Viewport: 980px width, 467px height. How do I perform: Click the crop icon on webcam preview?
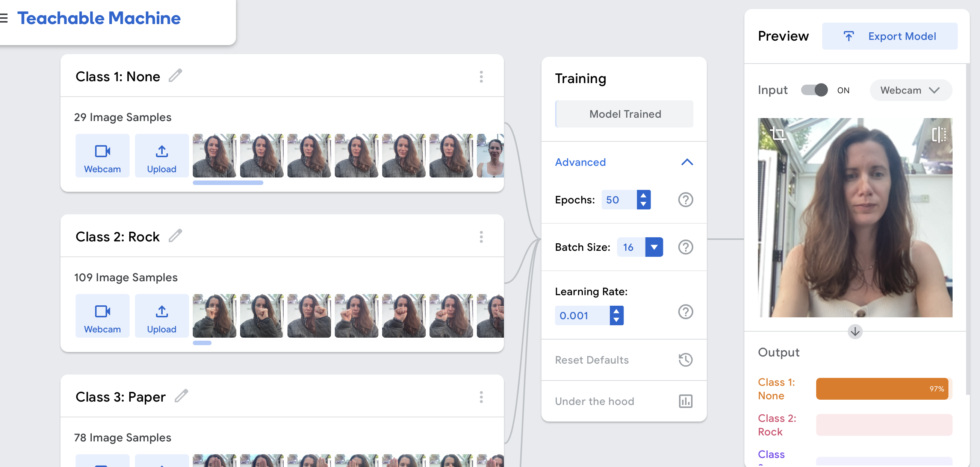[778, 134]
